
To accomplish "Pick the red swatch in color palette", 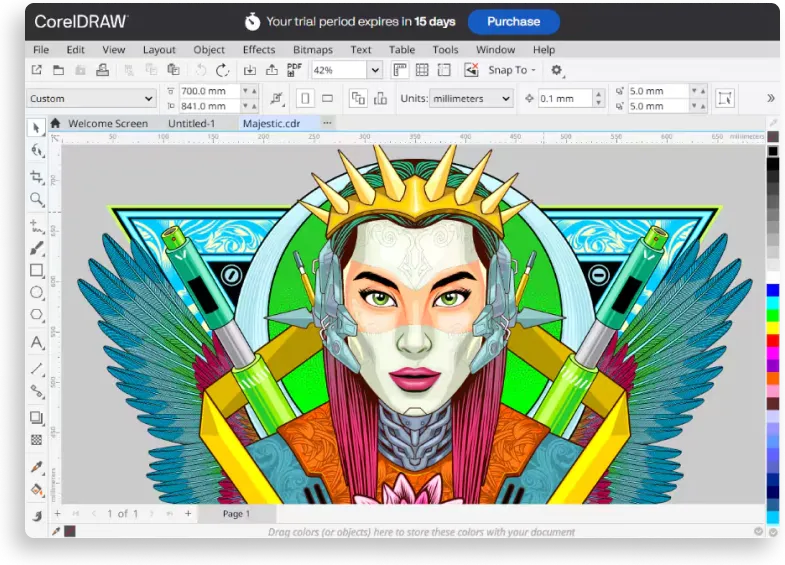I will pos(773,341).
